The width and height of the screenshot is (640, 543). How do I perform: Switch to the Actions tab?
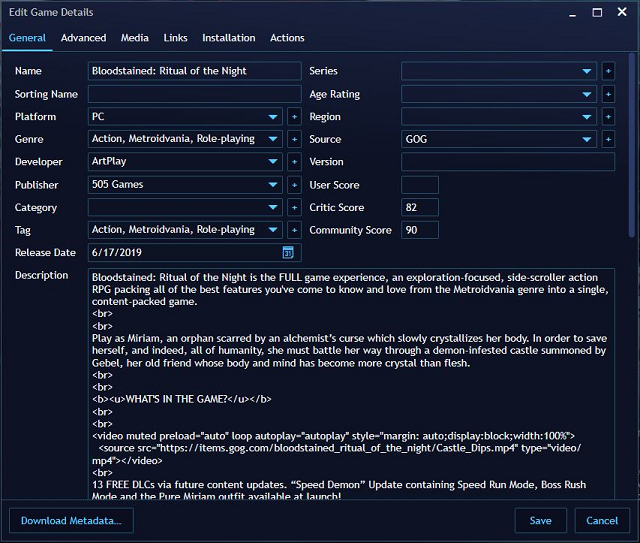click(x=287, y=38)
